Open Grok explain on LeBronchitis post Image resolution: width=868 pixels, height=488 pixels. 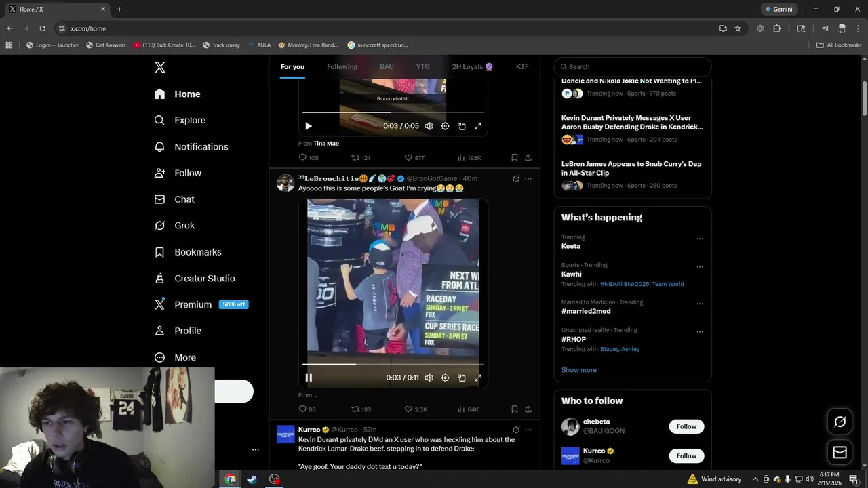[516, 179]
